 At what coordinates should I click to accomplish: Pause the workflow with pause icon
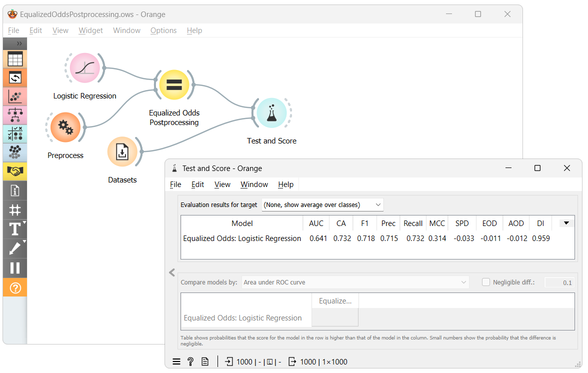point(15,268)
